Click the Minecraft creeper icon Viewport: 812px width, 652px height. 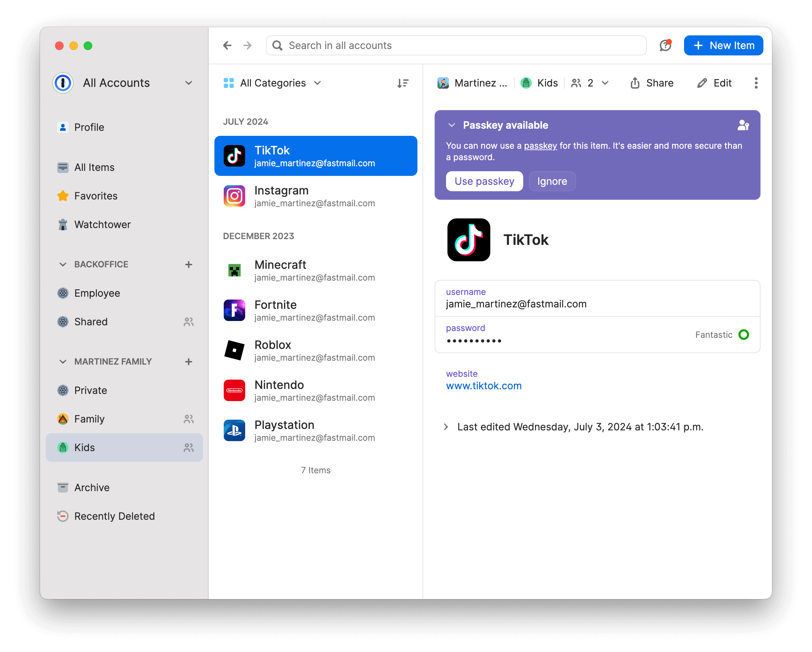point(234,270)
